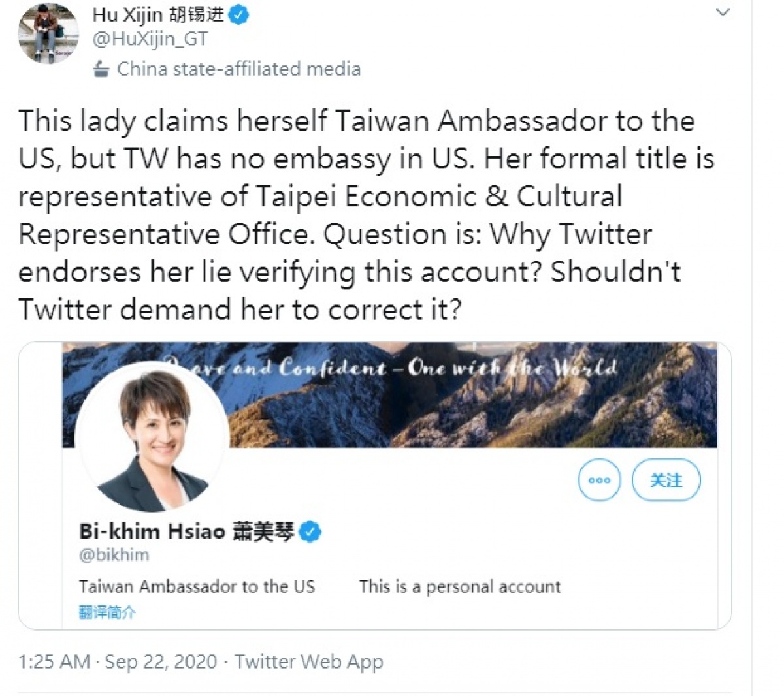Click the verified badge next to Bi-khim Hsiao

[310, 532]
